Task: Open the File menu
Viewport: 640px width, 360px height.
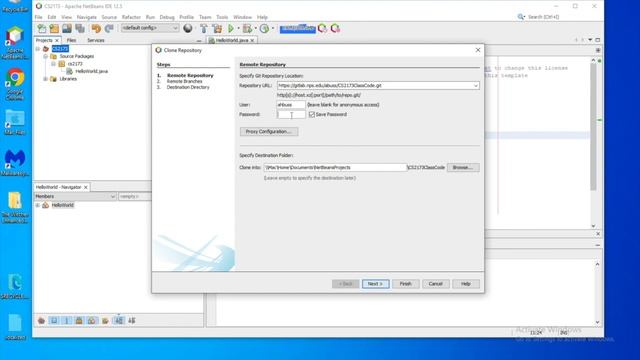Action: [x=39, y=17]
